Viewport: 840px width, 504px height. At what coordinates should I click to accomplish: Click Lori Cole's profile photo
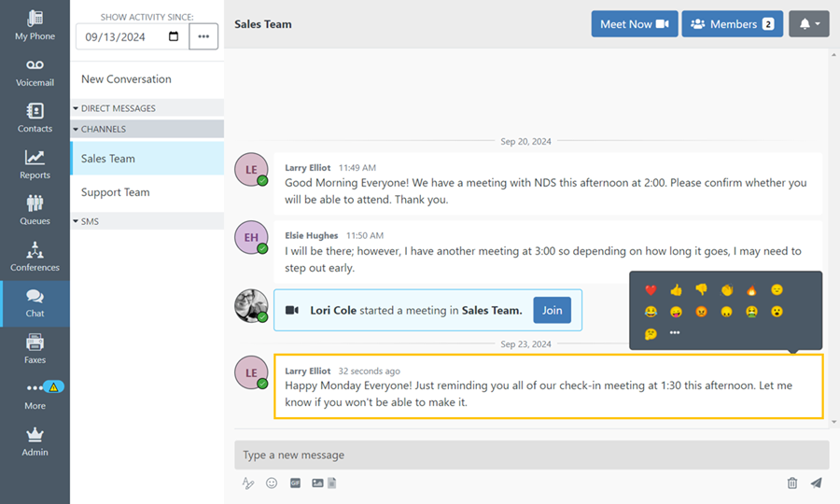[251, 306]
